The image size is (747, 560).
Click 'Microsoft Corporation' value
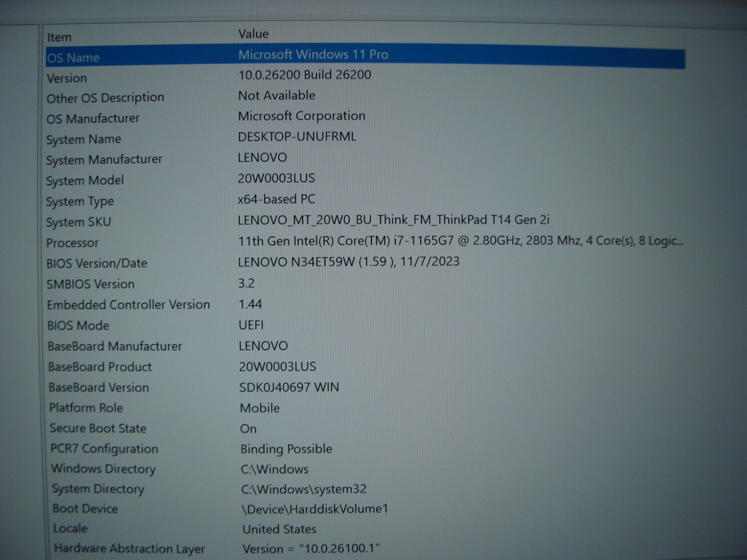coord(302,116)
